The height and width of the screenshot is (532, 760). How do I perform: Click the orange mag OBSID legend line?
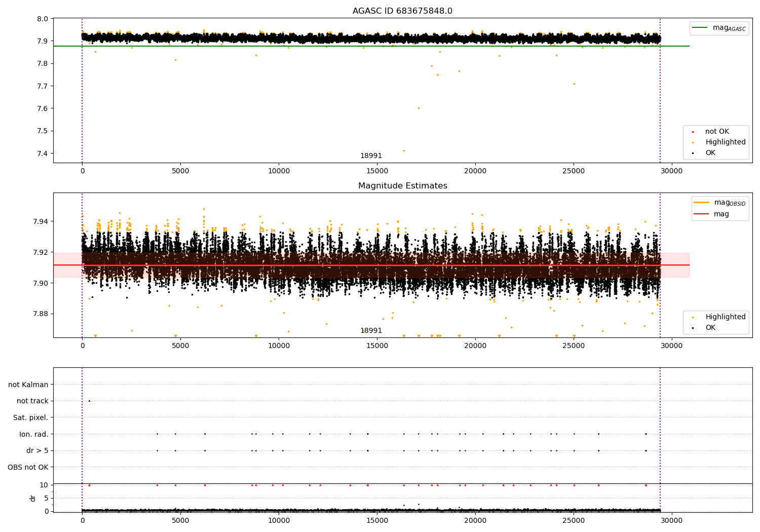702,203
